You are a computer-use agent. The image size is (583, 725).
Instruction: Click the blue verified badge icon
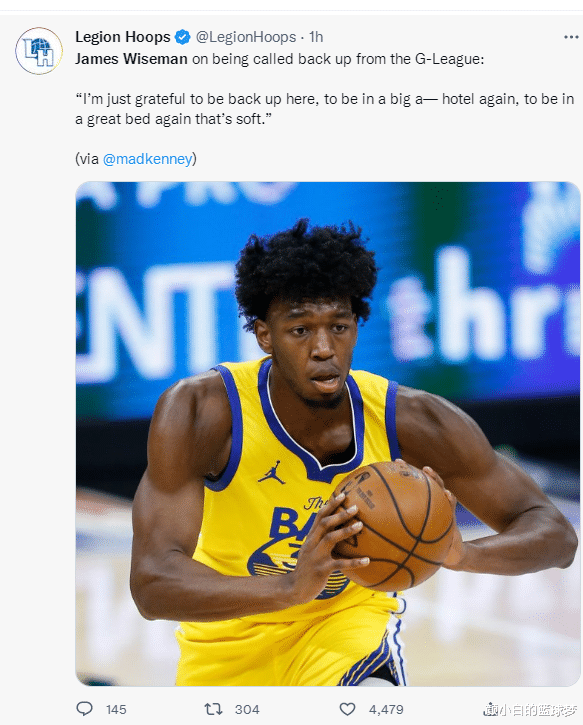pos(183,37)
